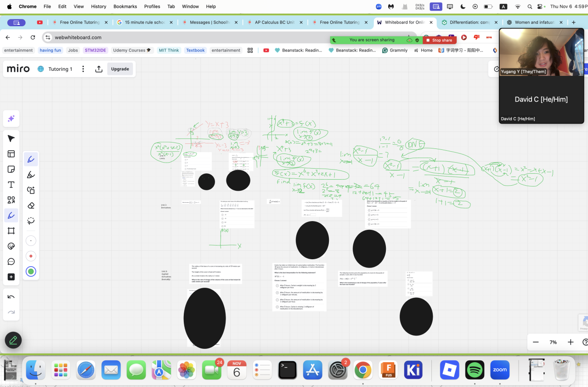The image size is (588, 387).
Task: Open the Home bookmark
Action: pos(423,50)
